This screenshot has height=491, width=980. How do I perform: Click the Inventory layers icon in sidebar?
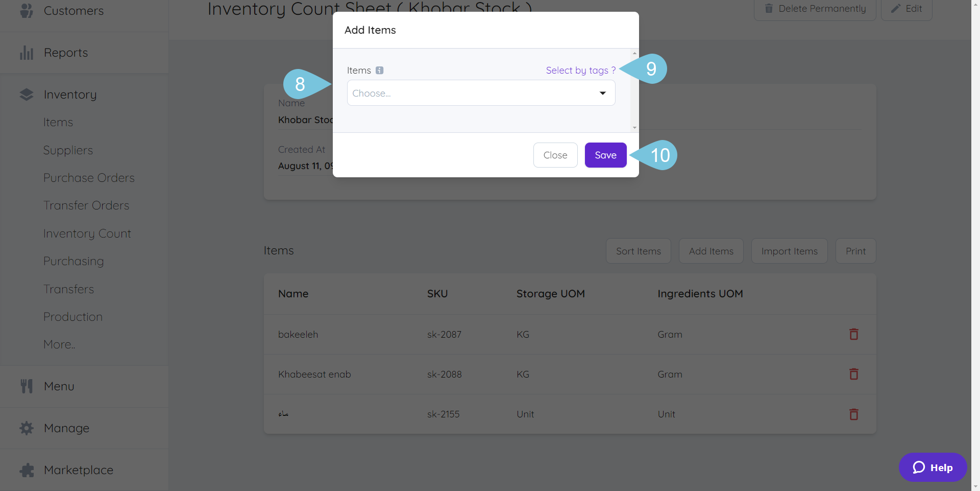27,95
